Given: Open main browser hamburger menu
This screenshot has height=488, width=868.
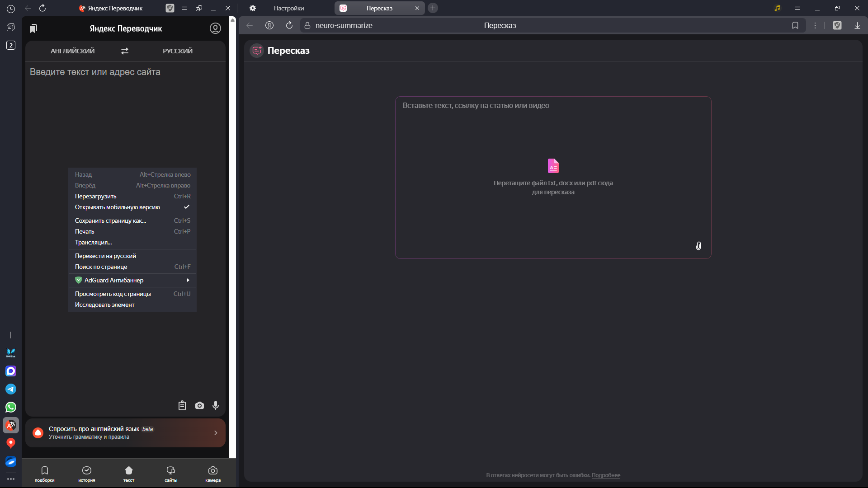Looking at the screenshot, I should [x=797, y=8].
